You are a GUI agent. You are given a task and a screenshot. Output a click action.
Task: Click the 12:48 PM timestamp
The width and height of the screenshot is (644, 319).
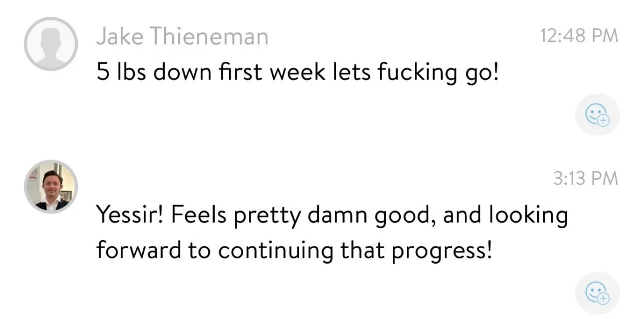click(579, 37)
